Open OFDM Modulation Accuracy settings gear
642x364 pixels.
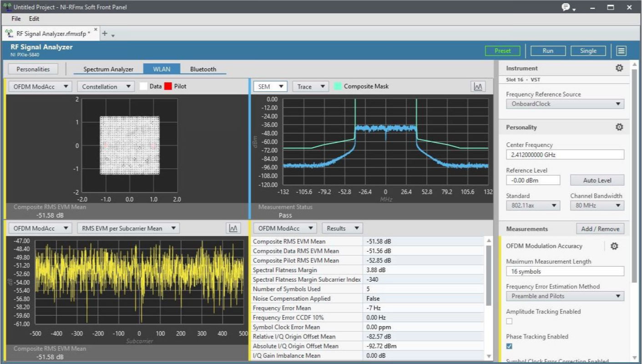tap(614, 246)
